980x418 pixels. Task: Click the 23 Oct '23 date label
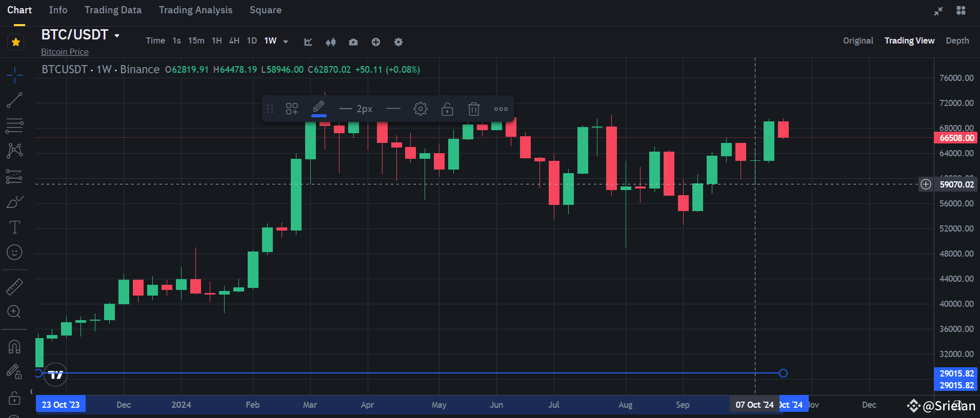[61, 405]
